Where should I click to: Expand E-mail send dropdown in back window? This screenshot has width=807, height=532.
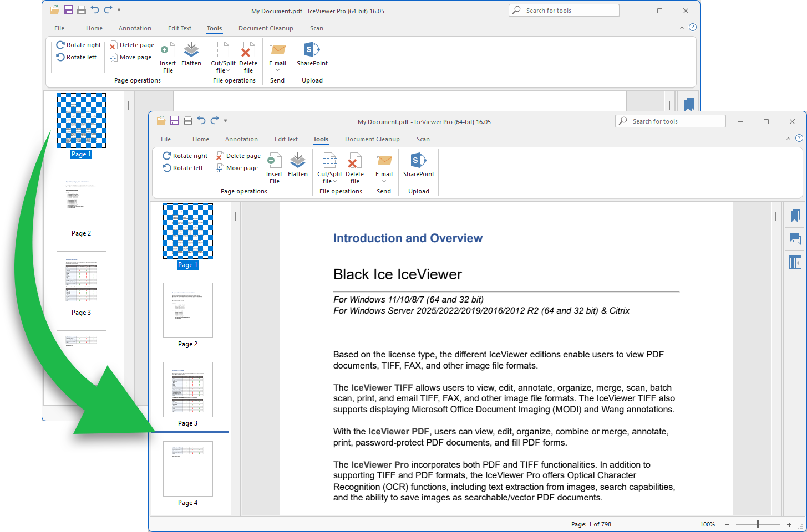(x=277, y=70)
